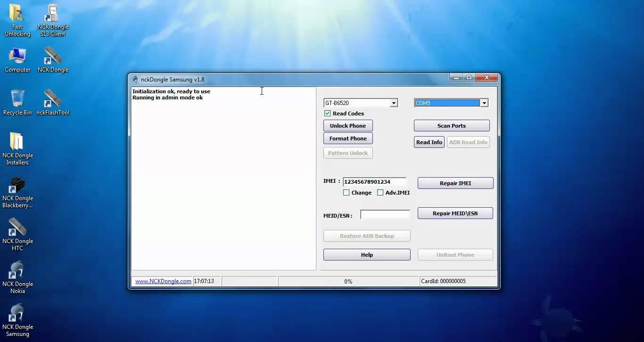This screenshot has width=644, height=342.
Task: Click the 0% progress bar
Action: click(x=348, y=281)
